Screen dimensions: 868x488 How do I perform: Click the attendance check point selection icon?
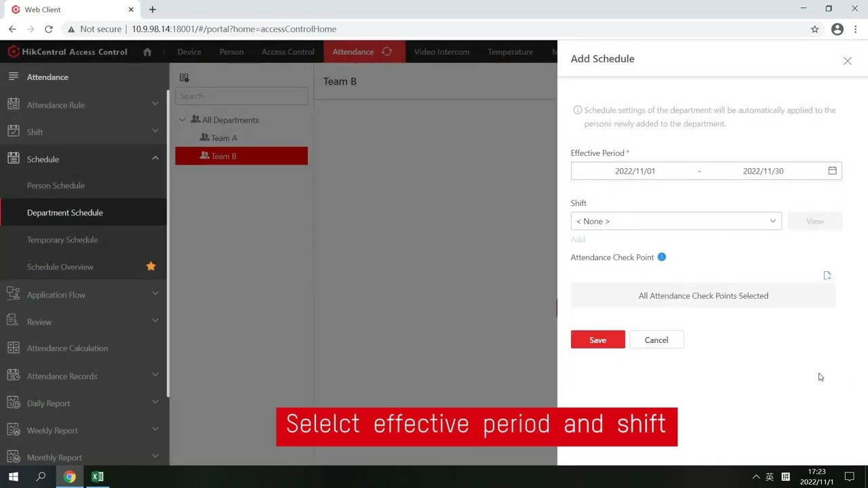click(x=827, y=275)
